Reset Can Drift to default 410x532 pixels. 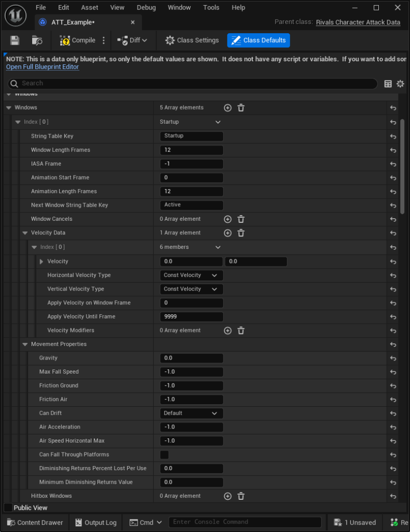tap(393, 413)
